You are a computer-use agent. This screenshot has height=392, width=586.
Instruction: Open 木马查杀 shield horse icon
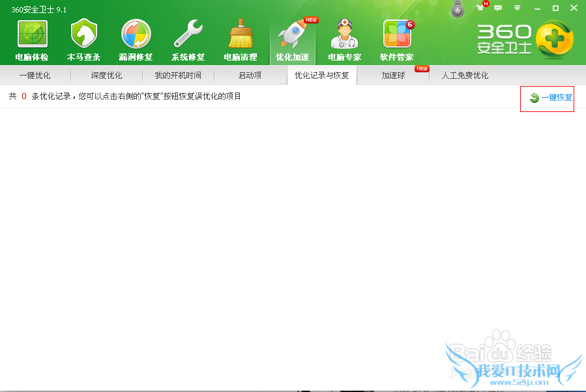tap(83, 34)
